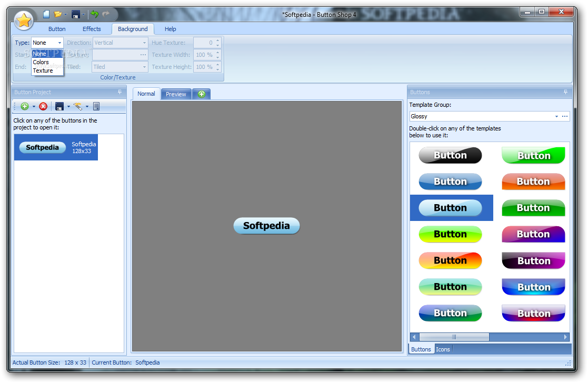The height and width of the screenshot is (383, 588).
Task: Click the templates scrollbar left arrow
Action: click(x=414, y=337)
